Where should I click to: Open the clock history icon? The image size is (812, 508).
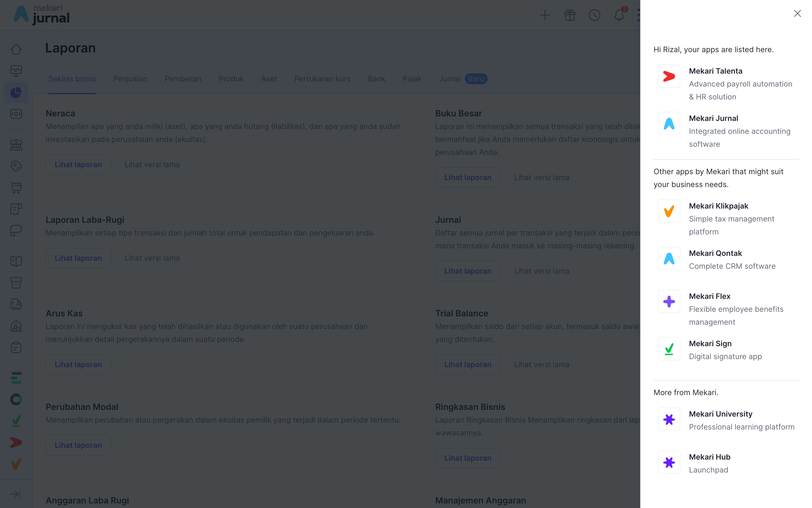(x=594, y=15)
